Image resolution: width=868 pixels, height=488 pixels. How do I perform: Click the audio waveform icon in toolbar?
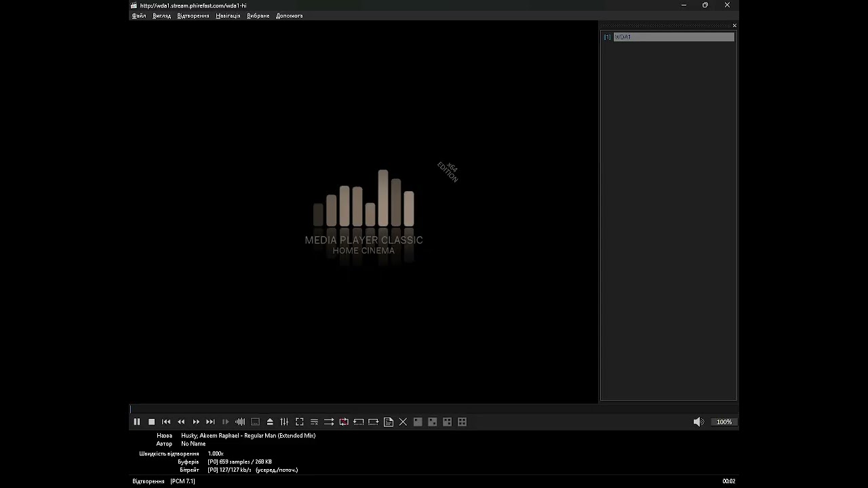click(x=240, y=422)
